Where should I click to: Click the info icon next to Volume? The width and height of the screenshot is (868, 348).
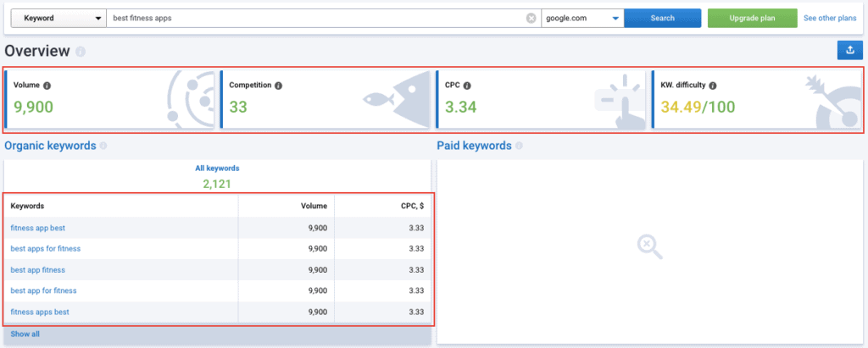(x=47, y=86)
